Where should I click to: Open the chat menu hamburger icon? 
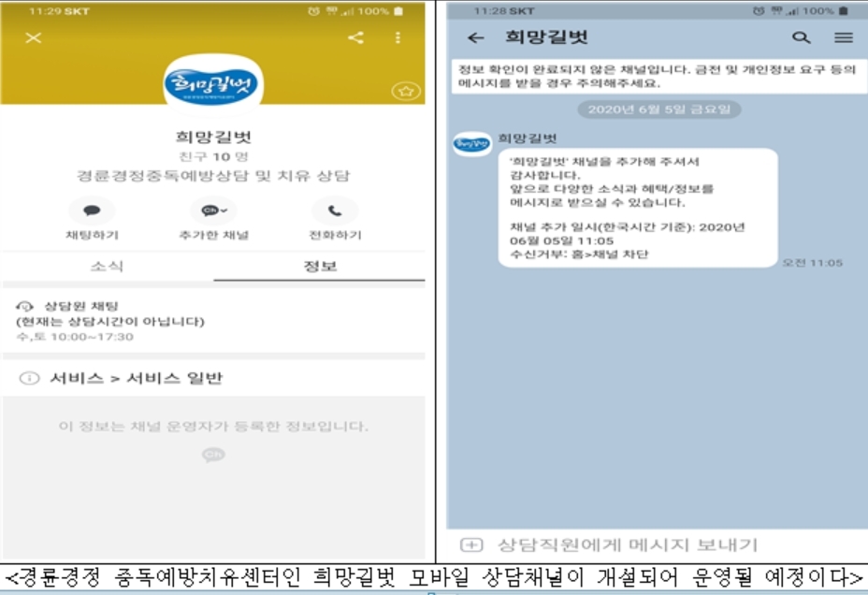click(843, 38)
